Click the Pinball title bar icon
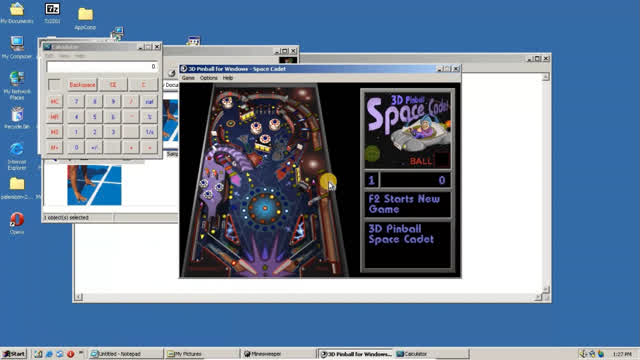 tap(184, 69)
